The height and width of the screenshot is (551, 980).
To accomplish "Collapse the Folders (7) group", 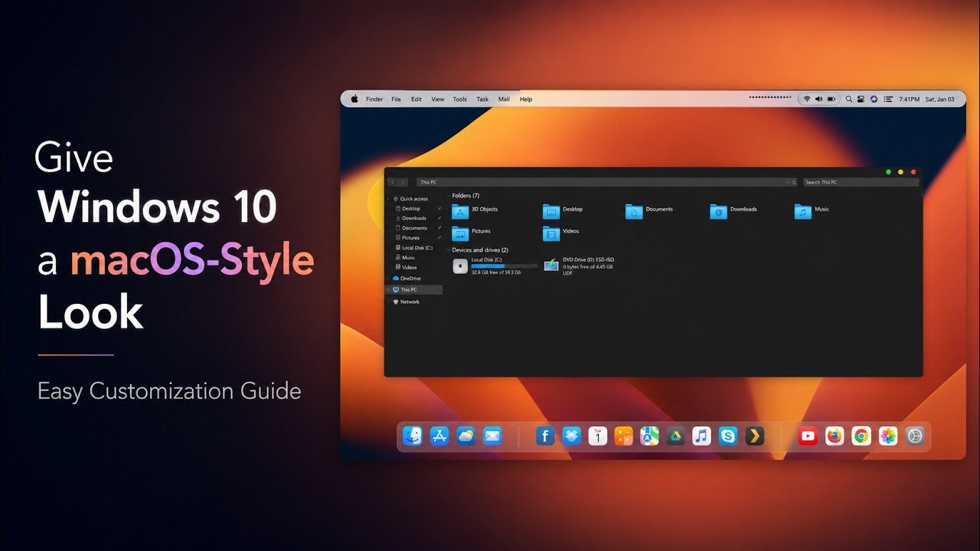I will 449,196.
